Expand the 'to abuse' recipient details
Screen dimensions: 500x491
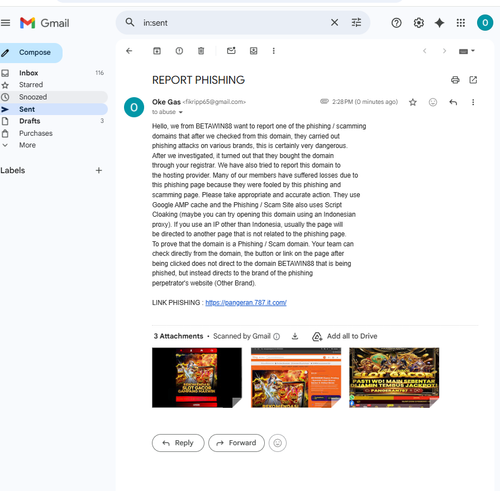pos(181,112)
